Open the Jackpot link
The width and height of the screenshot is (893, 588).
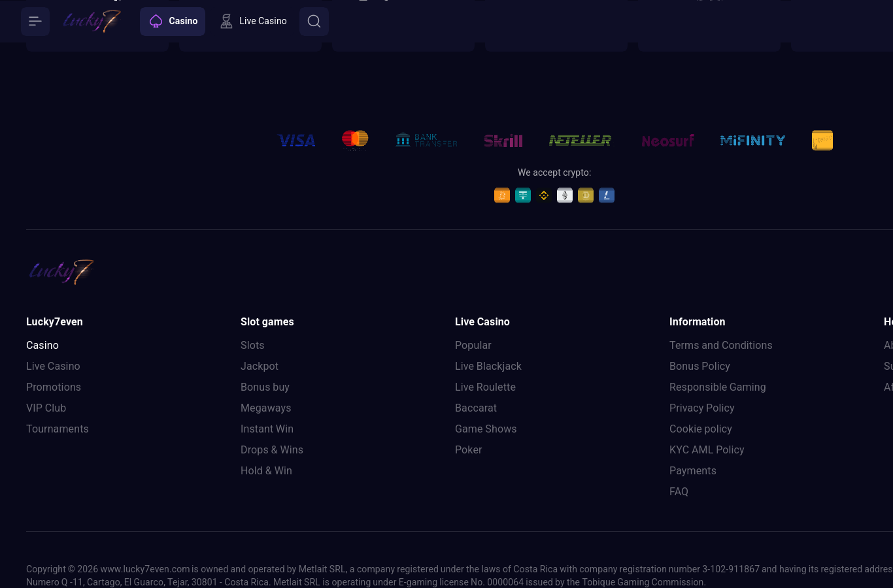[x=260, y=366]
